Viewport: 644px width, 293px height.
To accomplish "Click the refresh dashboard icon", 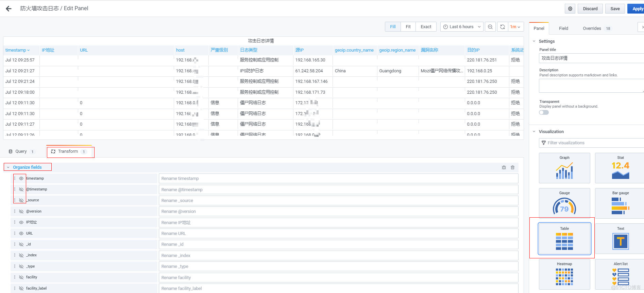I will coord(503,27).
